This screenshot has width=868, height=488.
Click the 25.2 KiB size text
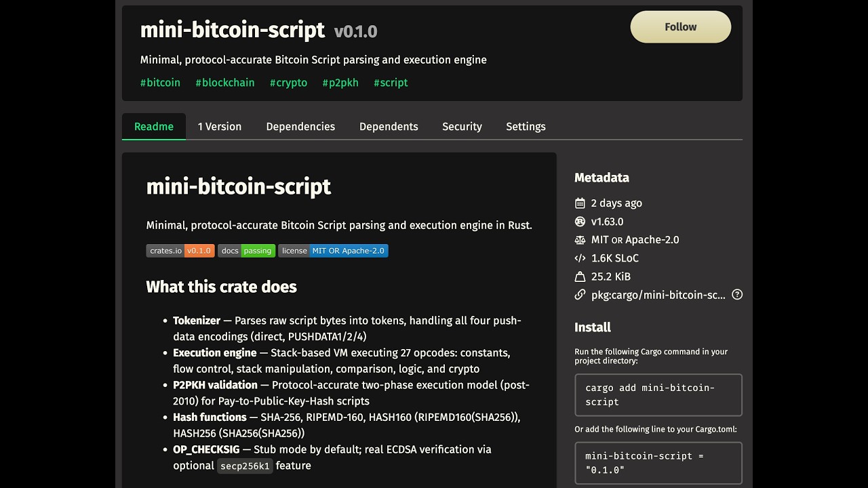611,277
